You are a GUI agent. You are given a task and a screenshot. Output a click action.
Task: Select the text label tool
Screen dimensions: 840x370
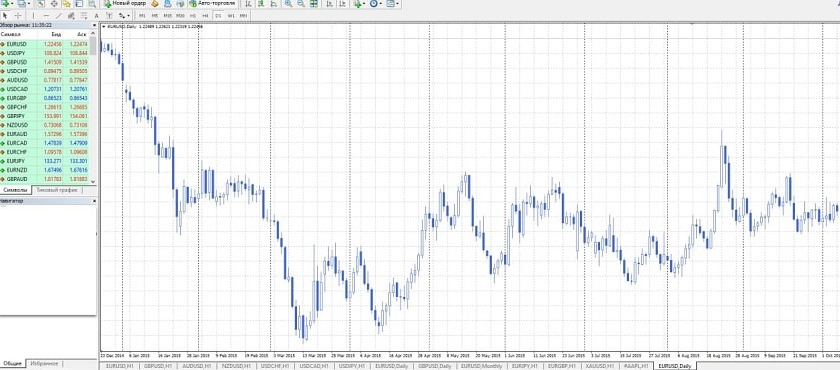pyautogui.click(x=109, y=16)
